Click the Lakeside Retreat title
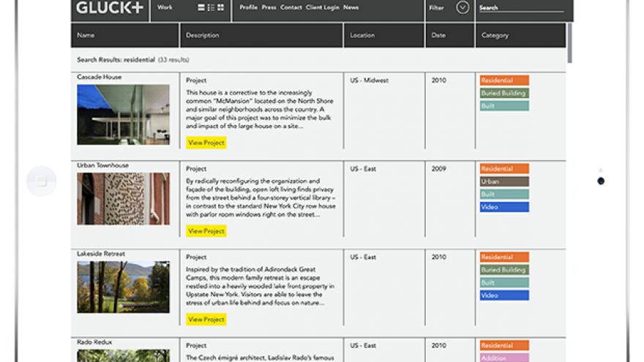 [x=101, y=254]
